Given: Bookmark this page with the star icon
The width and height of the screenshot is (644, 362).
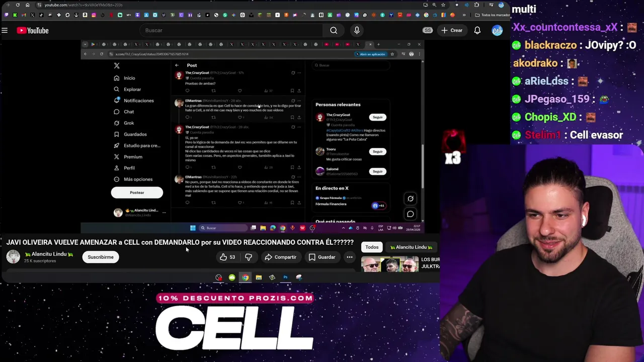Looking at the screenshot, I should pyautogui.click(x=443, y=5).
